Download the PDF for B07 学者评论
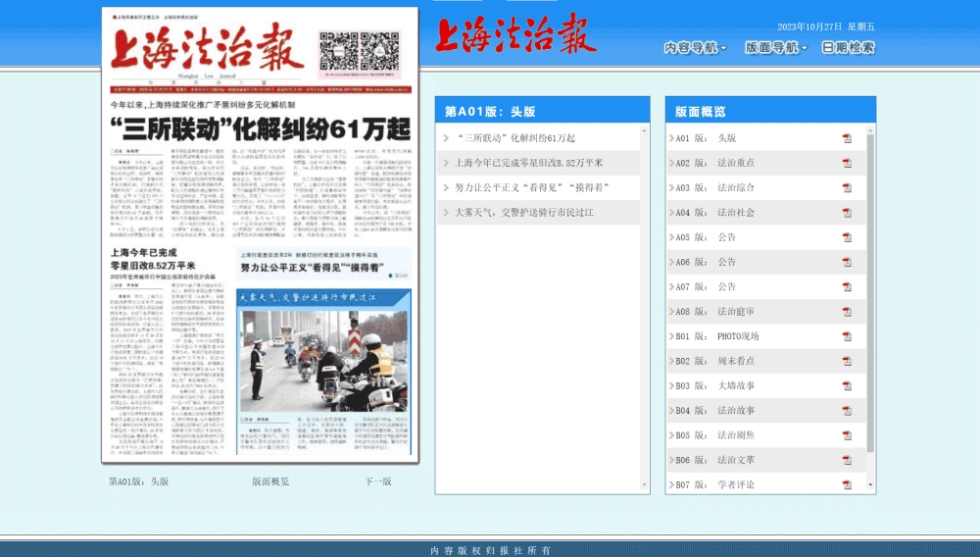Viewport: 980px width, 557px height. coord(847,484)
